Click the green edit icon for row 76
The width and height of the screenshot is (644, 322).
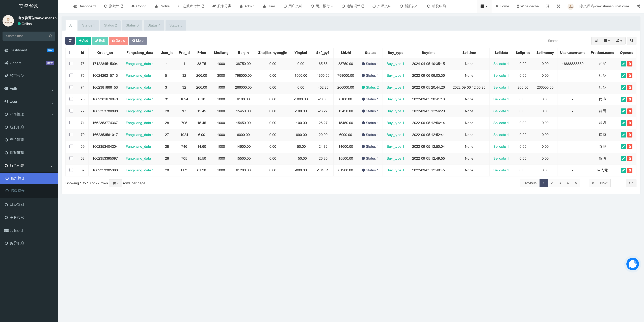click(623, 64)
